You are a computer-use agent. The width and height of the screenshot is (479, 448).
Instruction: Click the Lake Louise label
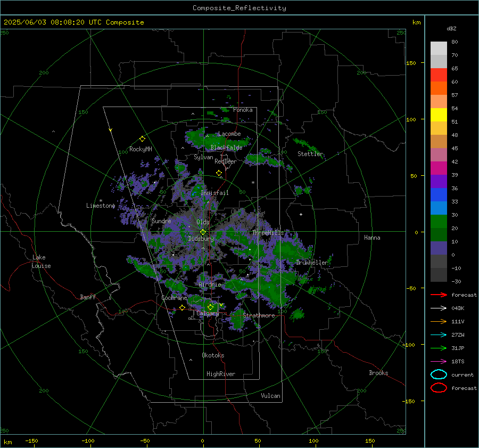click(x=41, y=262)
